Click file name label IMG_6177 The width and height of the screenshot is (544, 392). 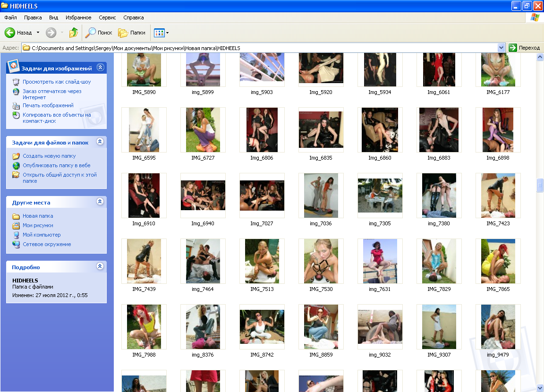pos(498,92)
